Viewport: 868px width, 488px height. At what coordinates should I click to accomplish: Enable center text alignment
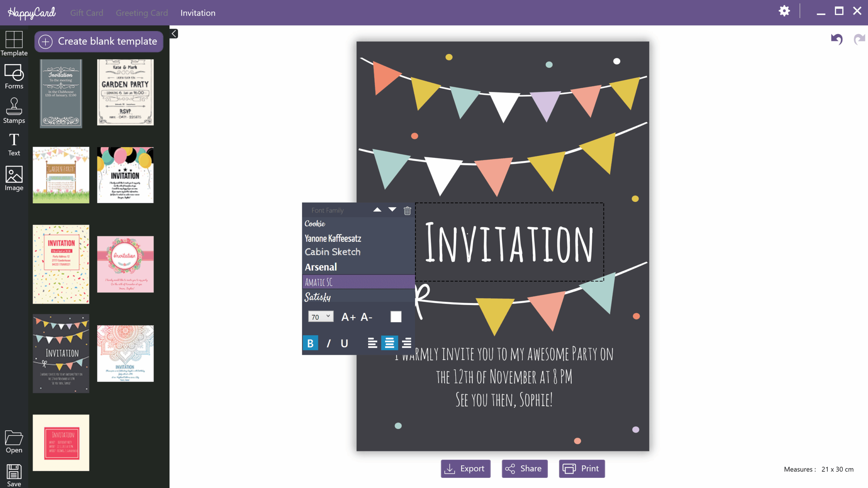(389, 343)
